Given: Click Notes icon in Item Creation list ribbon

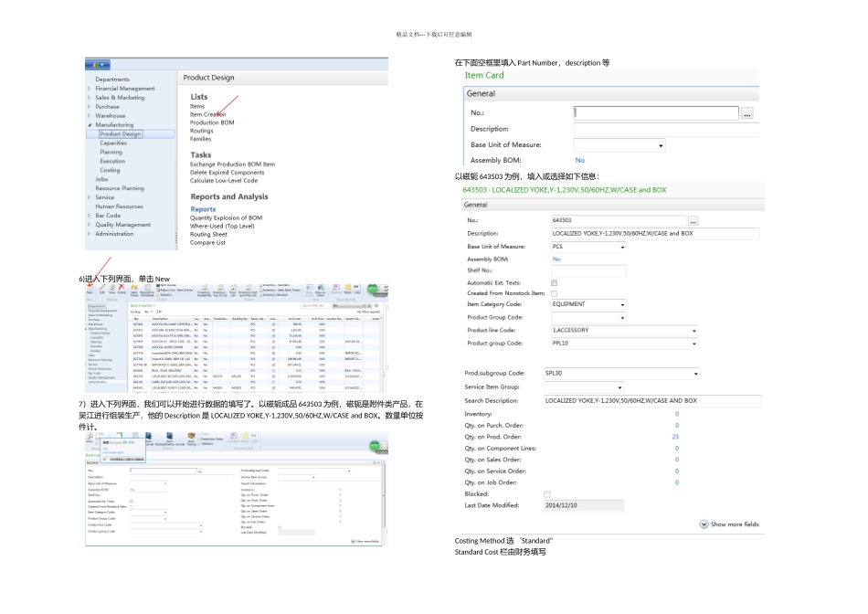Looking at the screenshot, I should [x=347, y=289].
